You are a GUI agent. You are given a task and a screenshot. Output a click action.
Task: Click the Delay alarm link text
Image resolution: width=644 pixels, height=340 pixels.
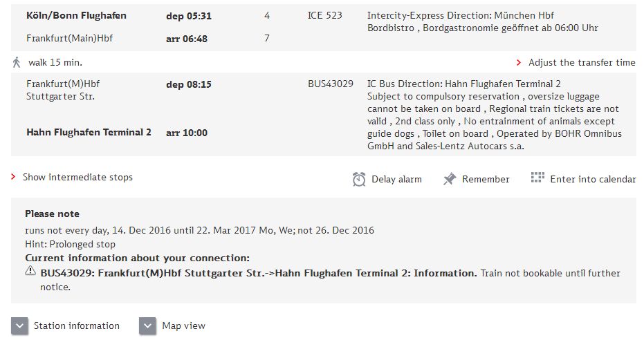pos(396,179)
